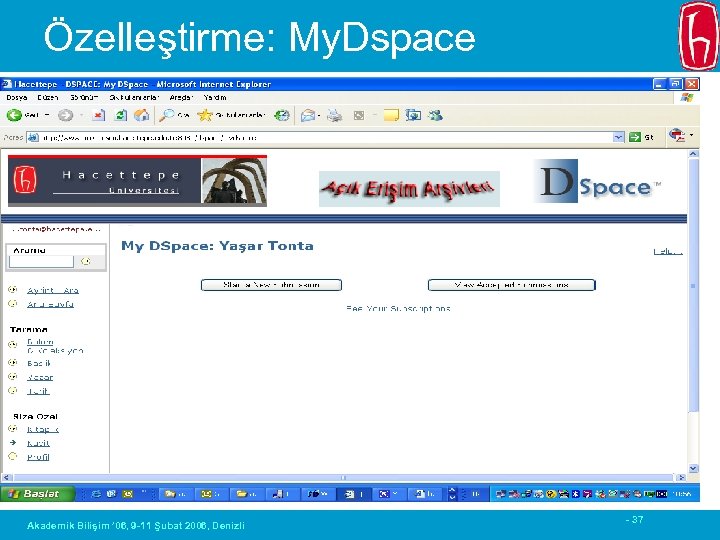Click the Git (Go) button
The image size is (720, 540).
641,137
